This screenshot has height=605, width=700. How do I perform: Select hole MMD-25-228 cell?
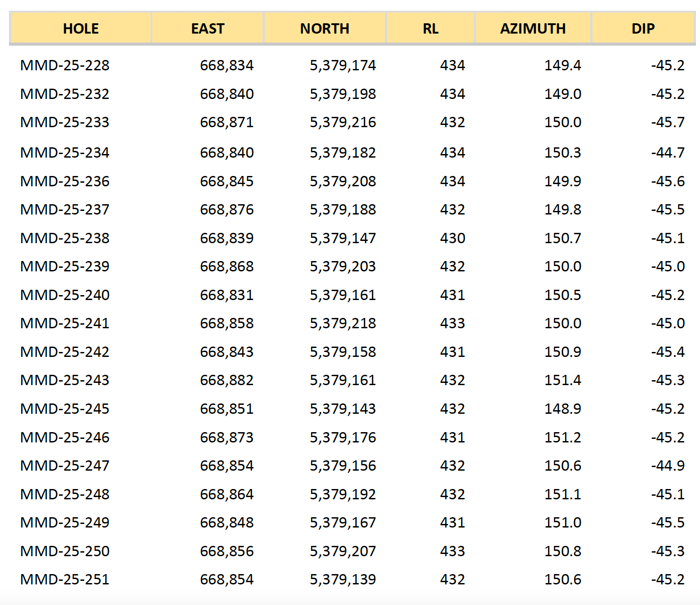65,65
